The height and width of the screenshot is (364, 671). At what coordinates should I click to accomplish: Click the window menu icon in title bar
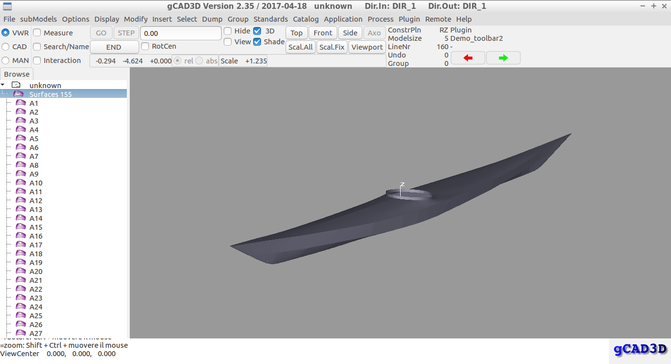pyautogui.click(x=7, y=6)
